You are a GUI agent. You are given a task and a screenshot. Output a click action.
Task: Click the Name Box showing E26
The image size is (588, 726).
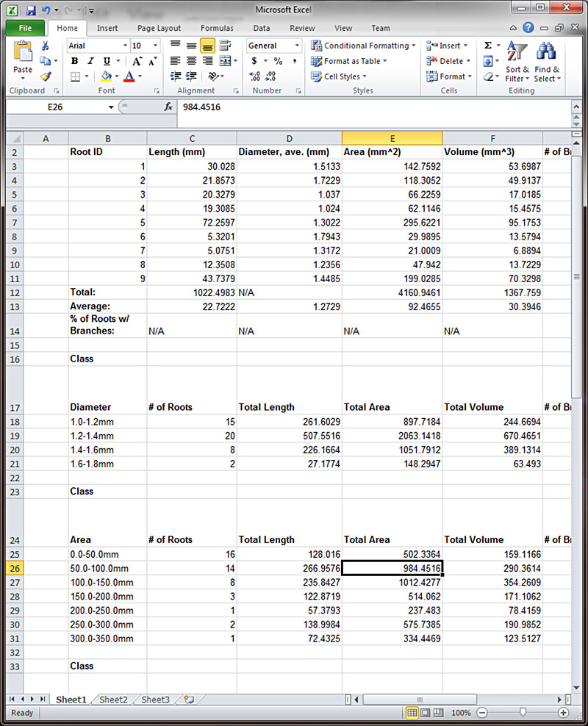[x=56, y=107]
